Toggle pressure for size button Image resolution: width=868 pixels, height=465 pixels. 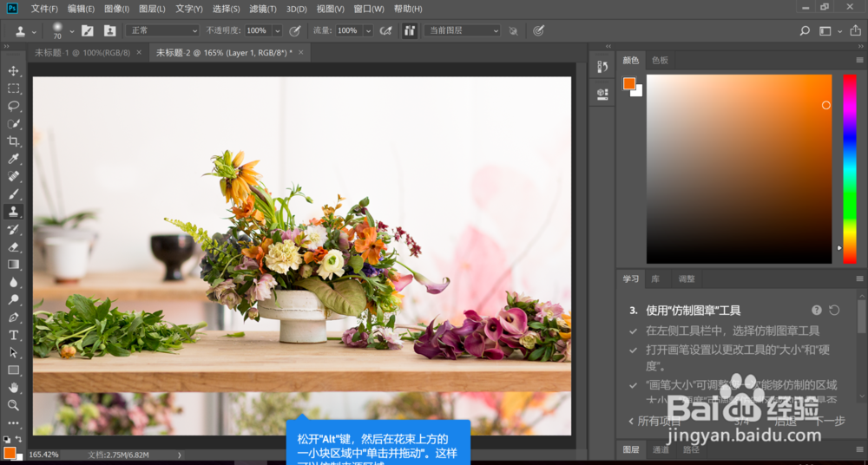coord(538,31)
